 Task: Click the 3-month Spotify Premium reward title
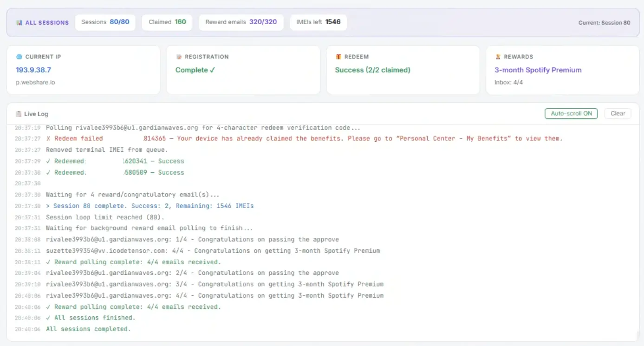tap(538, 70)
